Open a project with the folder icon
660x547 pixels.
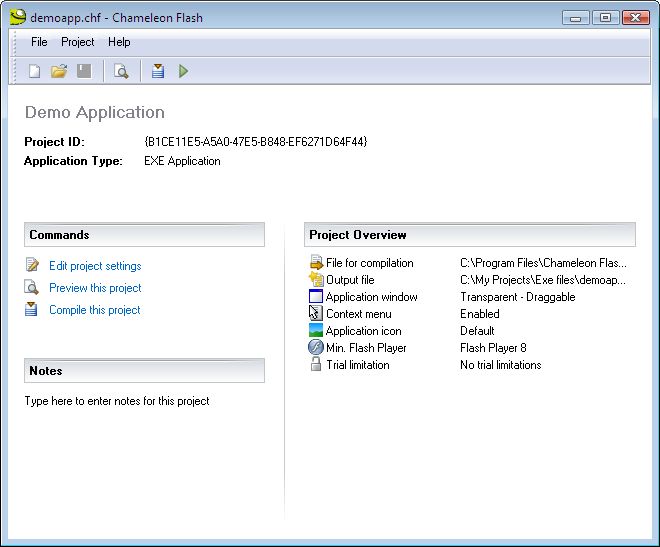coord(59,71)
